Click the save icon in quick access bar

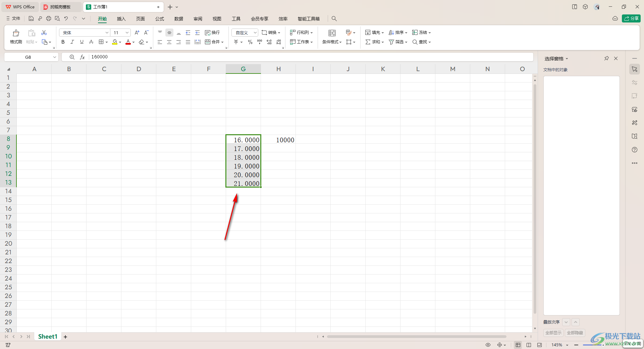point(31,18)
